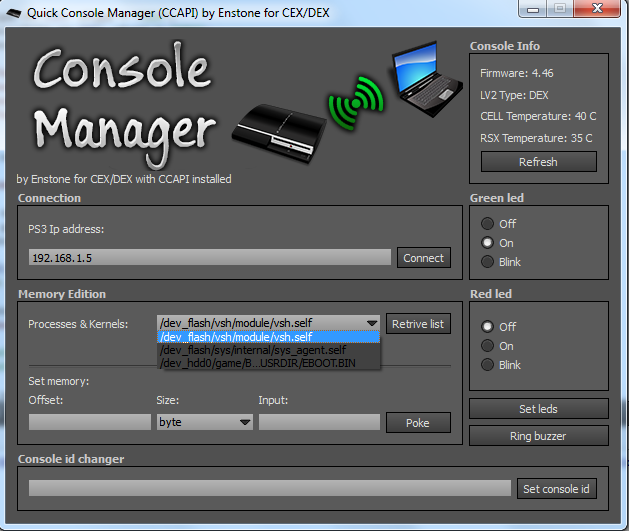Image resolution: width=629 pixels, height=531 pixels.
Task: Click the Console Manager logo
Action: tap(123, 104)
